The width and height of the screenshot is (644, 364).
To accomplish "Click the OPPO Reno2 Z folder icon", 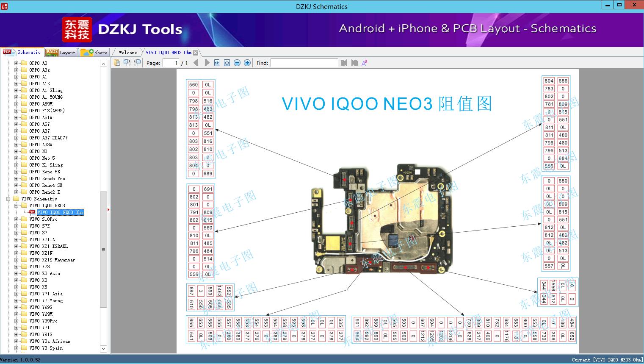I will point(24,192).
